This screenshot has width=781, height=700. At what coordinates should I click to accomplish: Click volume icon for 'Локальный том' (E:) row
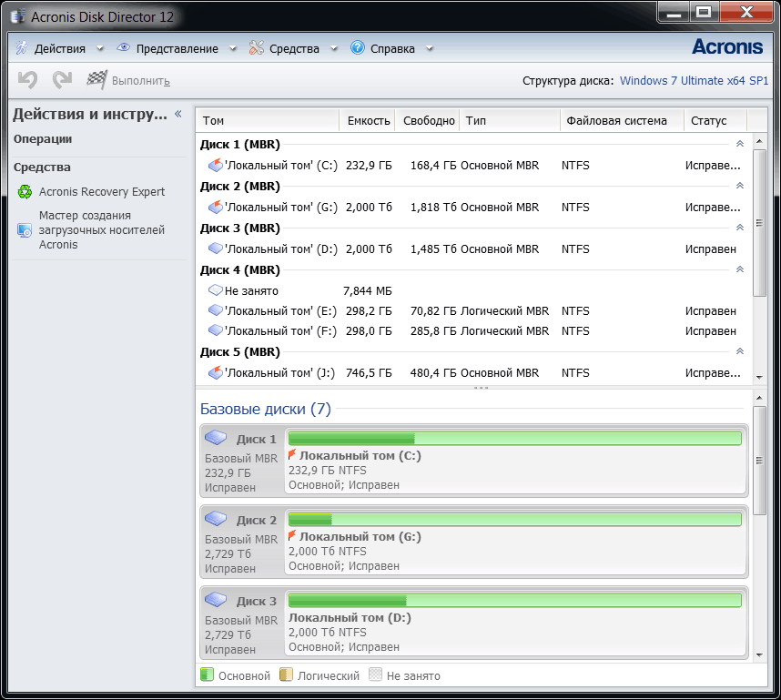coord(215,310)
